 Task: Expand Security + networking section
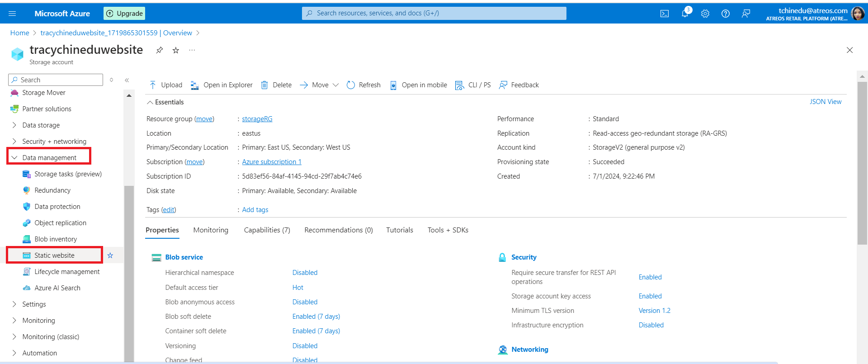(14, 142)
